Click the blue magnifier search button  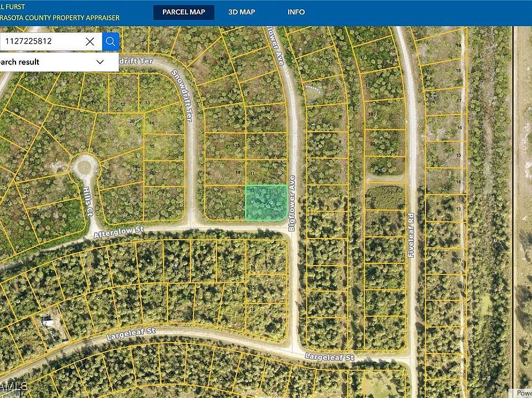[110, 41]
